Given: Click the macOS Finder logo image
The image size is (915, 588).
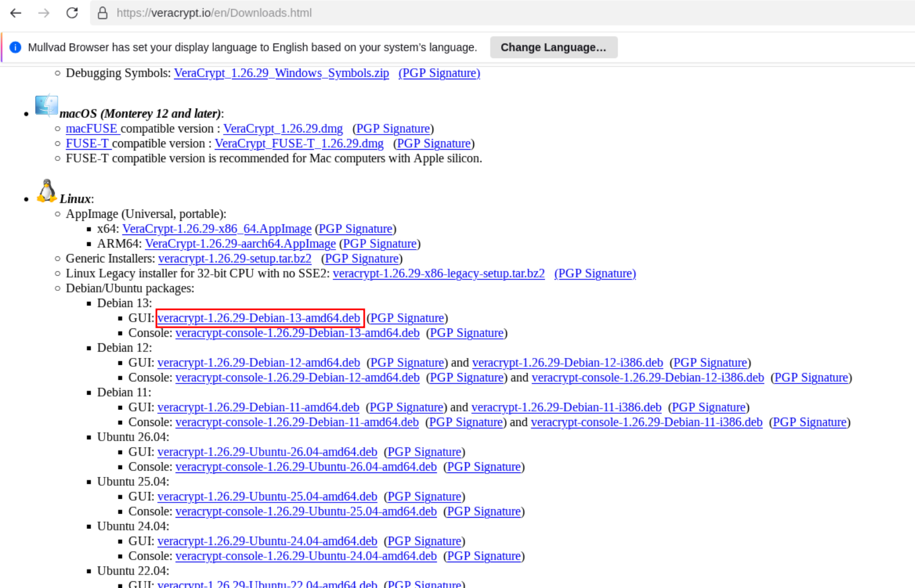Looking at the screenshot, I should click(x=46, y=105).
